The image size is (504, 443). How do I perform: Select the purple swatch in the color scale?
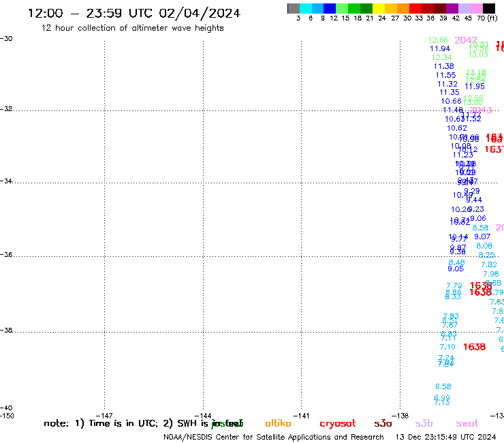click(452, 8)
